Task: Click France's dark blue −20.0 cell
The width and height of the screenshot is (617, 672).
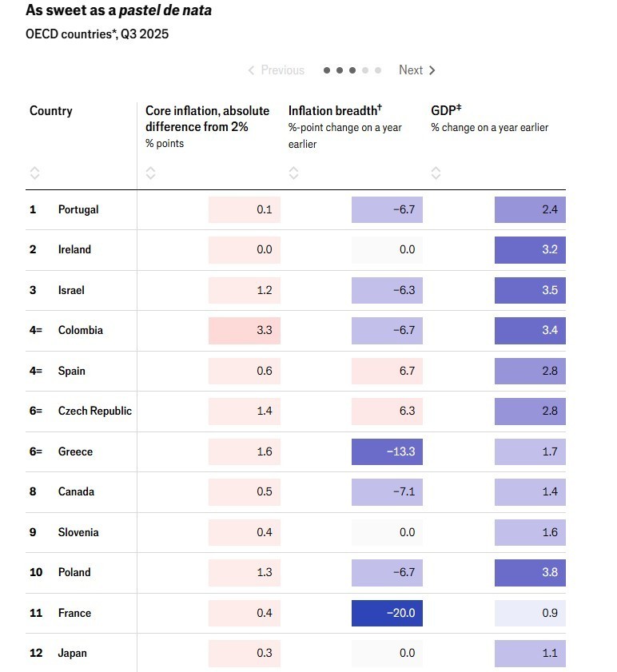Action: [387, 613]
